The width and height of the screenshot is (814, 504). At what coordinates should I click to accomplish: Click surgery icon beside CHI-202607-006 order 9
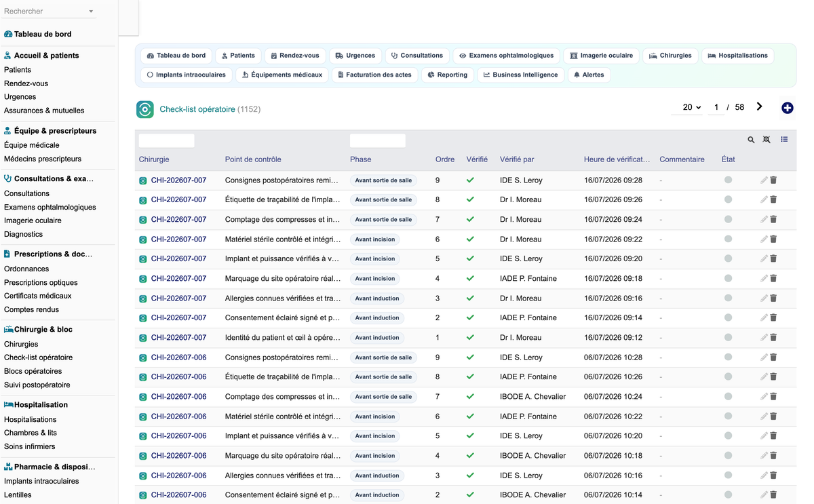143,358
